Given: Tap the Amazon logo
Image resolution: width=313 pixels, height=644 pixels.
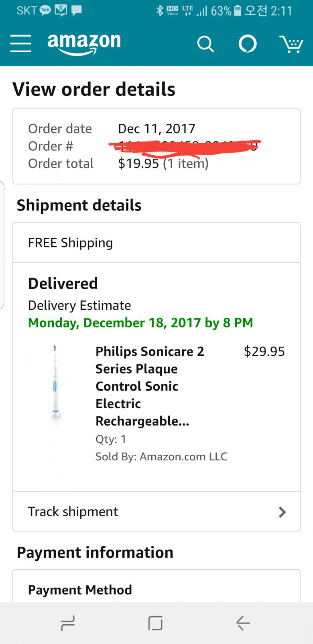Looking at the screenshot, I should [x=84, y=43].
